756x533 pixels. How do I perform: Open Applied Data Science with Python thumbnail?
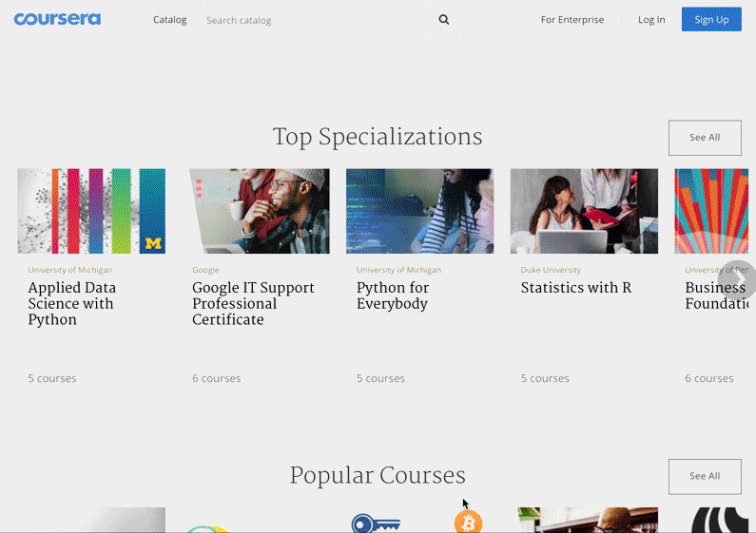[x=91, y=211]
